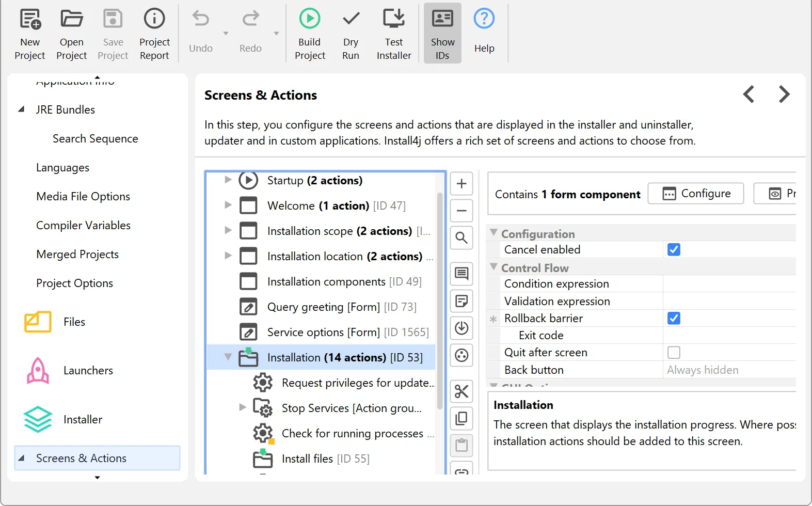Go to previous step with left chevron
The image size is (812, 506).
[749, 94]
